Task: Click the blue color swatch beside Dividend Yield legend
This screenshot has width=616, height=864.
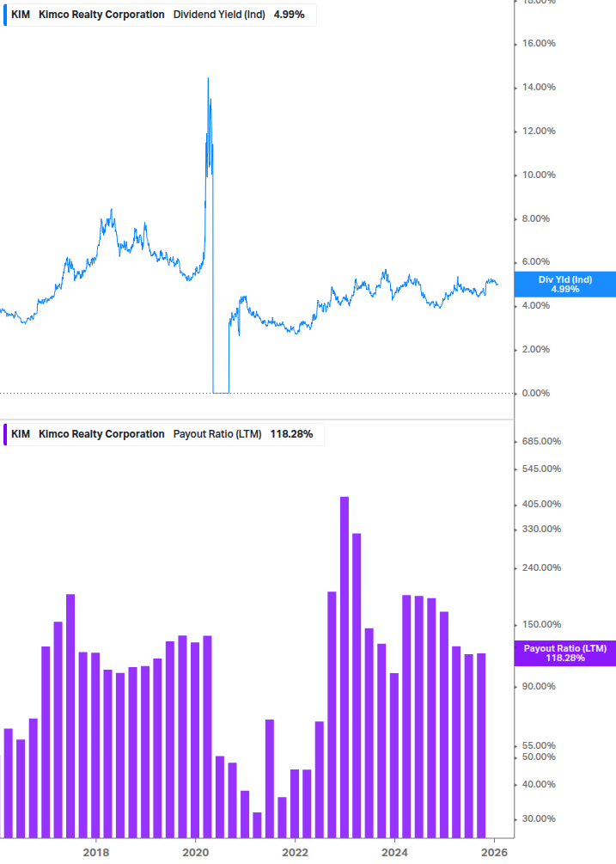Action: tap(5, 15)
